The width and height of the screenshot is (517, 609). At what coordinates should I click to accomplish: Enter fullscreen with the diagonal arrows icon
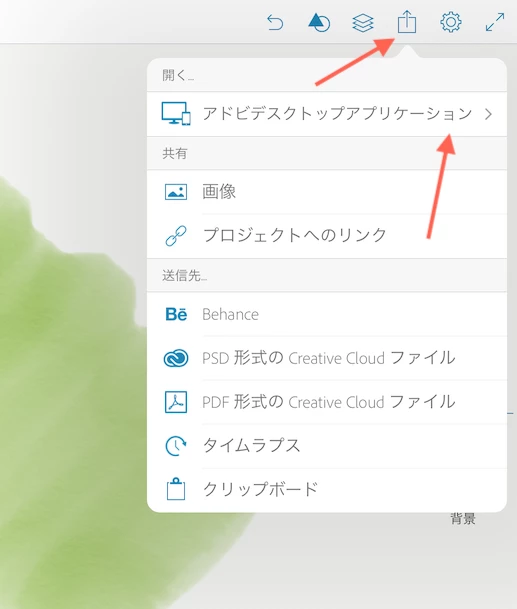(x=495, y=22)
